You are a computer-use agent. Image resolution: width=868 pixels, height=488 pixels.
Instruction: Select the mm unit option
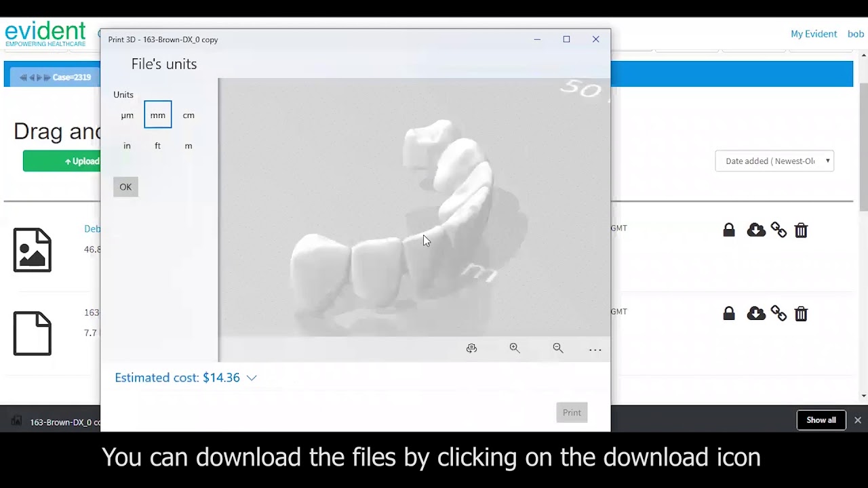158,115
